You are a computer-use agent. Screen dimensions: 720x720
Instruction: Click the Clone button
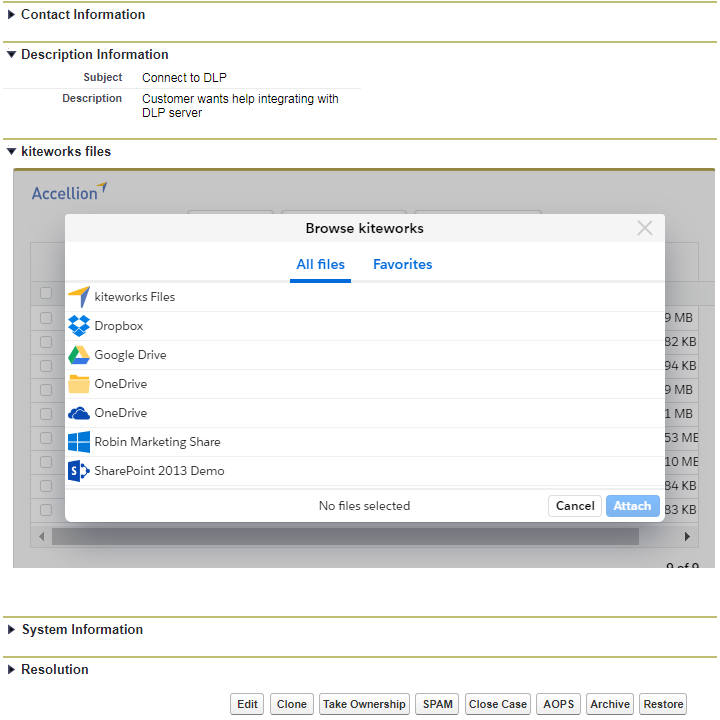pyautogui.click(x=292, y=704)
